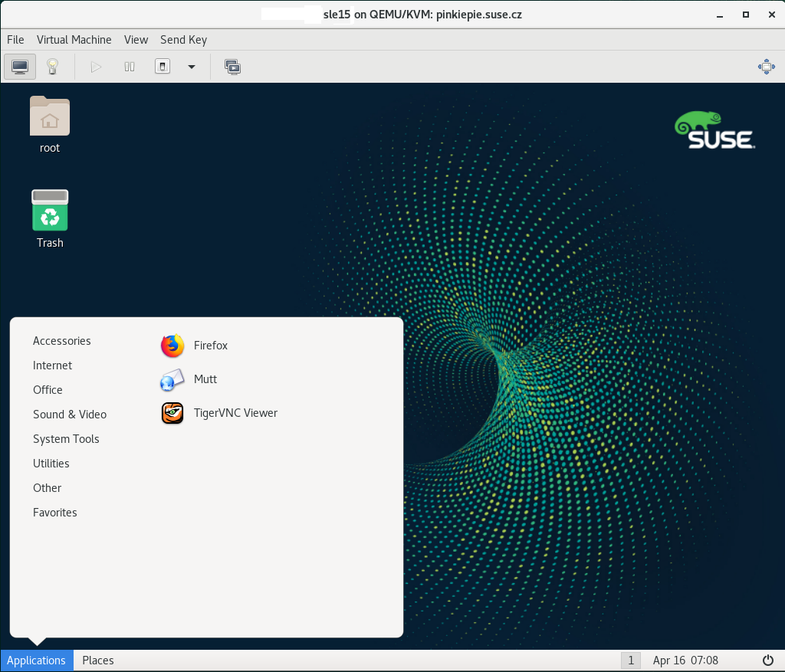The width and height of the screenshot is (785, 672).
Task: Open the Send Key menu
Action: 183,40
